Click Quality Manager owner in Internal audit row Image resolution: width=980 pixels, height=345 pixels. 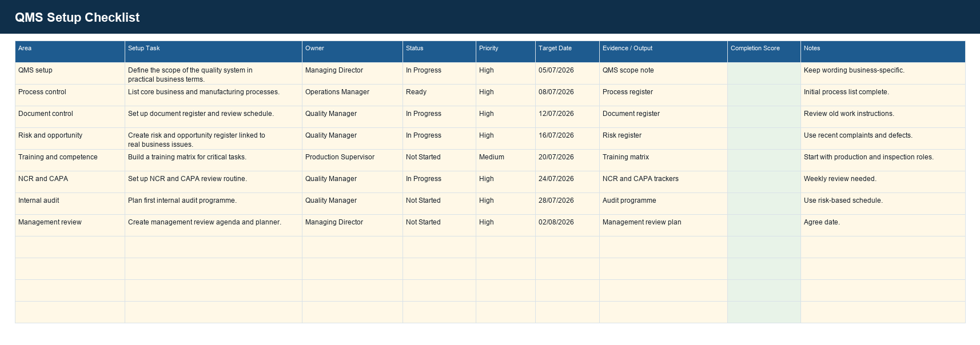(x=352, y=203)
